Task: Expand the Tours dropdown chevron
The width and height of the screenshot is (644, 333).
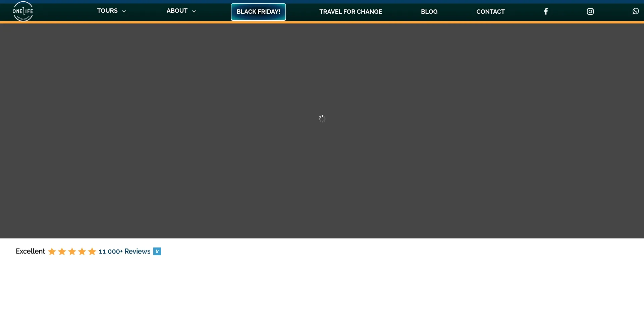Action: pos(124,11)
